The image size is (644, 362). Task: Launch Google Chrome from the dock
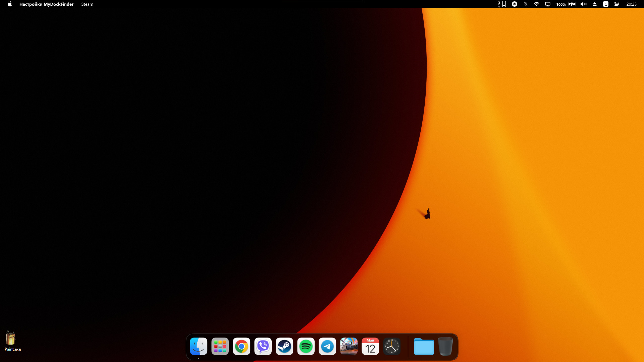pos(241,346)
